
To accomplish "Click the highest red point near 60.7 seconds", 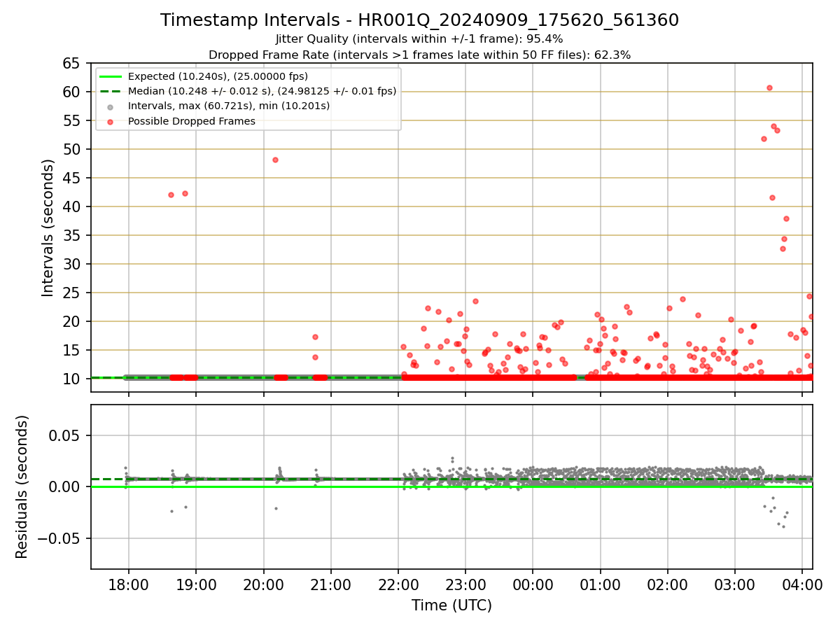I will click(x=769, y=87).
